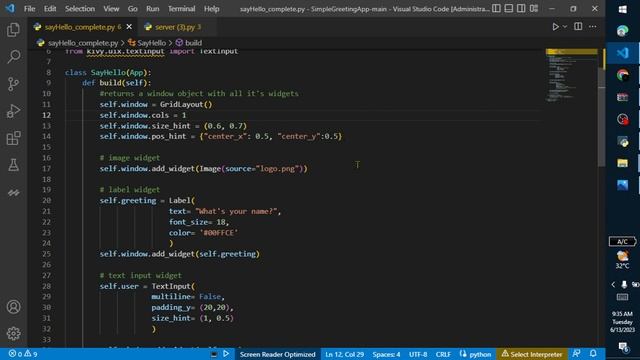Close the sayHello_complete.py tab
The height and width of the screenshot is (360, 640).
pyautogui.click(x=129, y=27)
